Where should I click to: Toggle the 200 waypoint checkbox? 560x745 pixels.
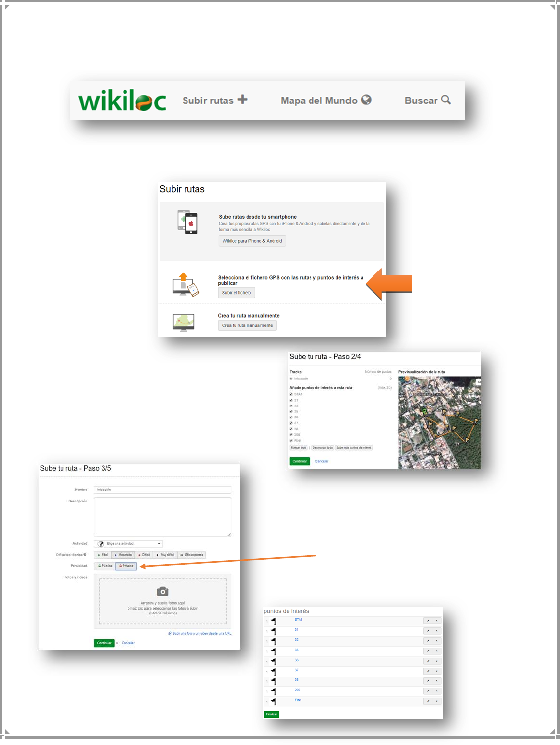[x=291, y=435]
